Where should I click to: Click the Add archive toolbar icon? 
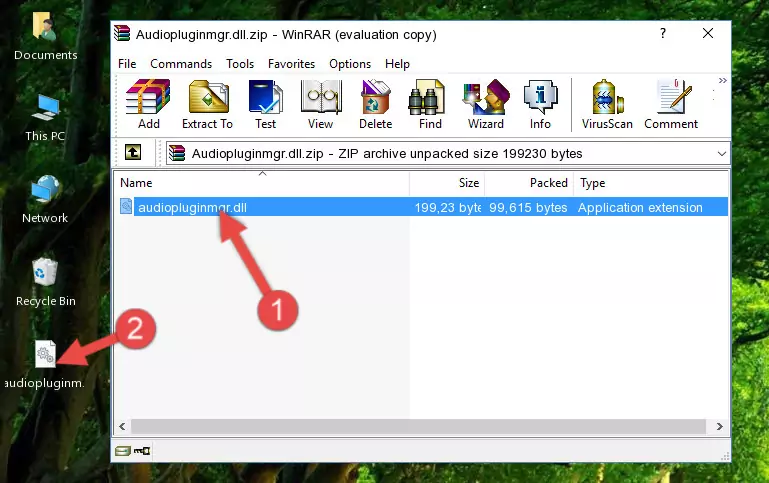pyautogui.click(x=148, y=104)
